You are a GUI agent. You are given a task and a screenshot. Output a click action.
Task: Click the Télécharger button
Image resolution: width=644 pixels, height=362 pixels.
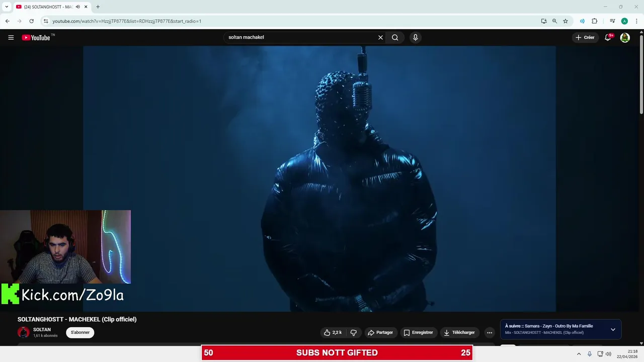459,332
